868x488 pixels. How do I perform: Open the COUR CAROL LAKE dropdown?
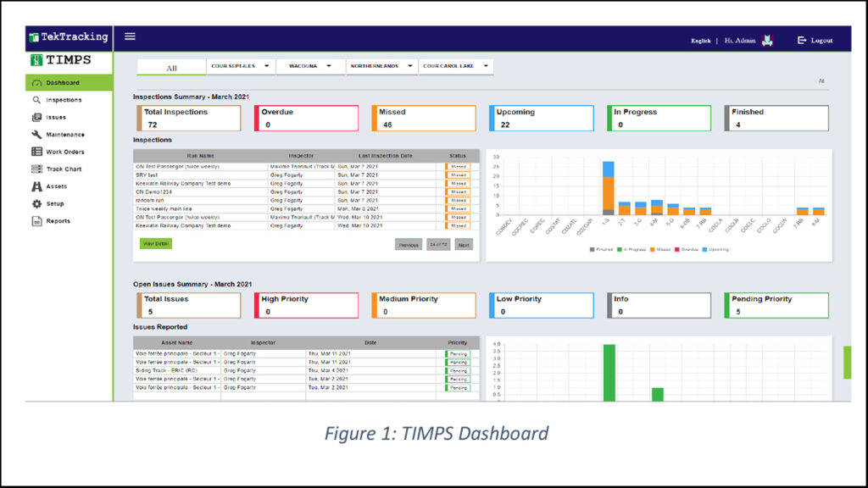455,66
